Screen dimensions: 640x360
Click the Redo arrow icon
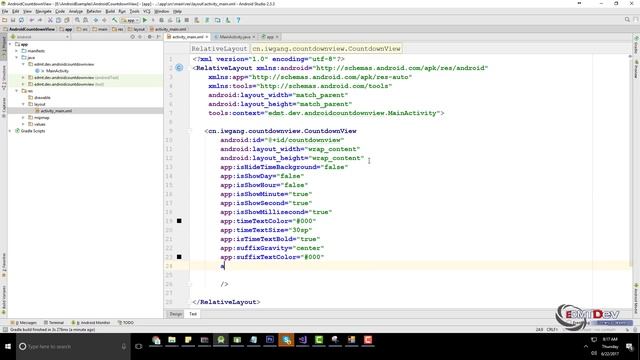point(40,20)
